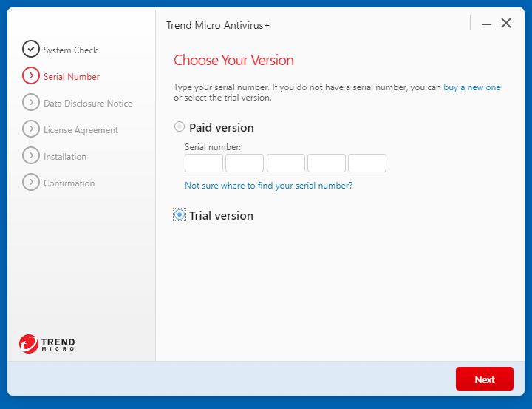Click the 'Data Disclosure Notice' step label
Screen dimensions: 532x409
point(88,104)
